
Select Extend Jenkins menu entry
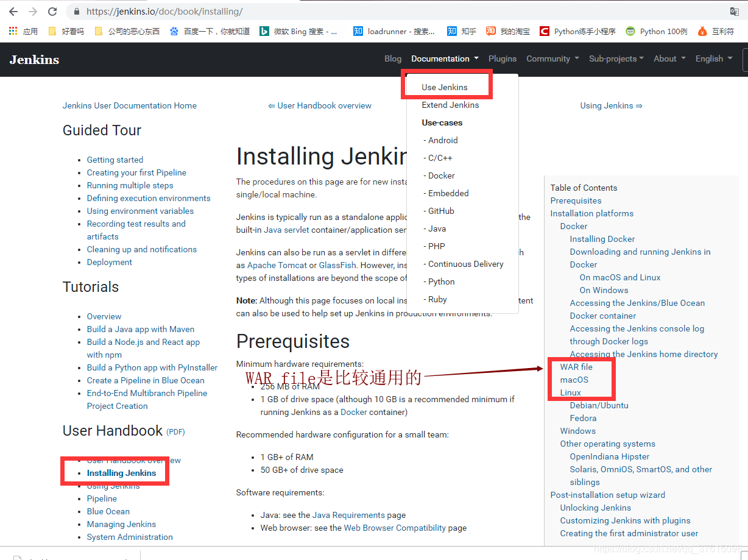(450, 105)
